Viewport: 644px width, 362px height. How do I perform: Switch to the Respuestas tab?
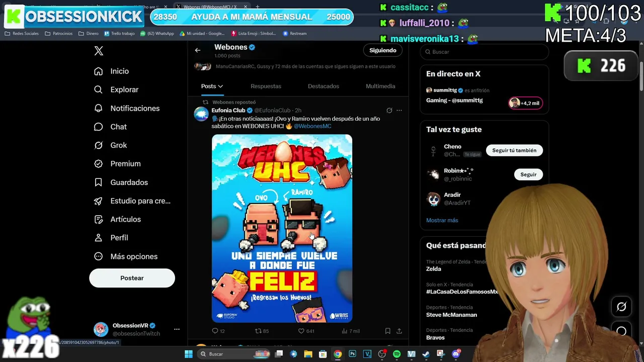click(x=266, y=86)
